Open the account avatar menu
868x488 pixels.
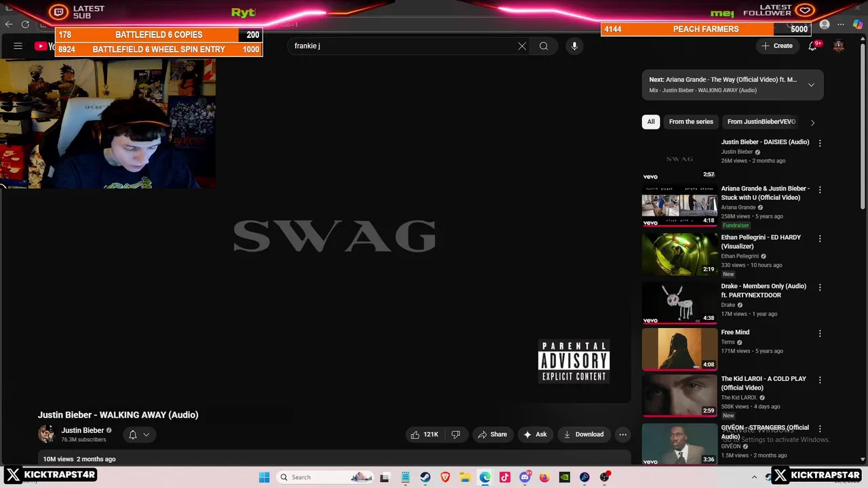(839, 46)
